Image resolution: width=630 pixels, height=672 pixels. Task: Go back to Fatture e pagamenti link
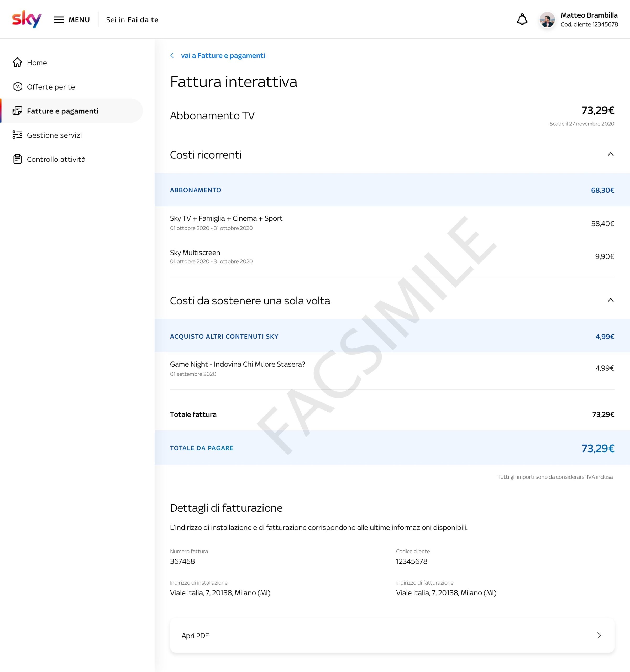(x=223, y=55)
